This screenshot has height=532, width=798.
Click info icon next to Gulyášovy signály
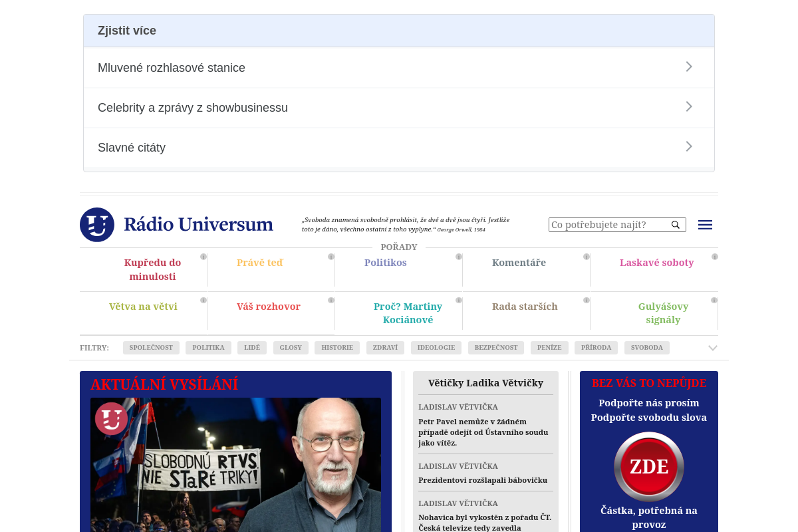pyautogui.click(x=714, y=300)
